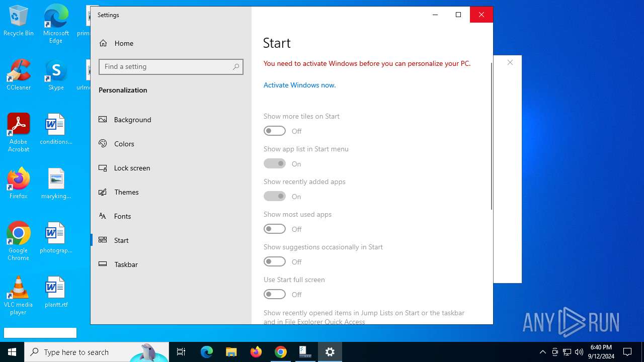Image resolution: width=644 pixels, height=362 pixels.
Task: Toggle Show most used apps
Action: (x=275, y=229)
